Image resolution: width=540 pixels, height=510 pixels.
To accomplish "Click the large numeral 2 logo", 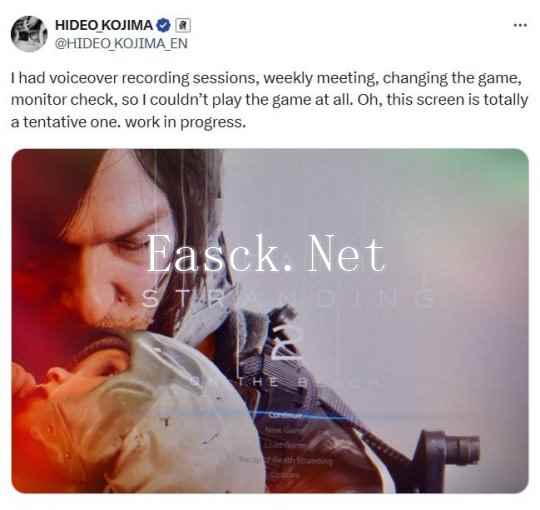I will (x=288, y=343).
